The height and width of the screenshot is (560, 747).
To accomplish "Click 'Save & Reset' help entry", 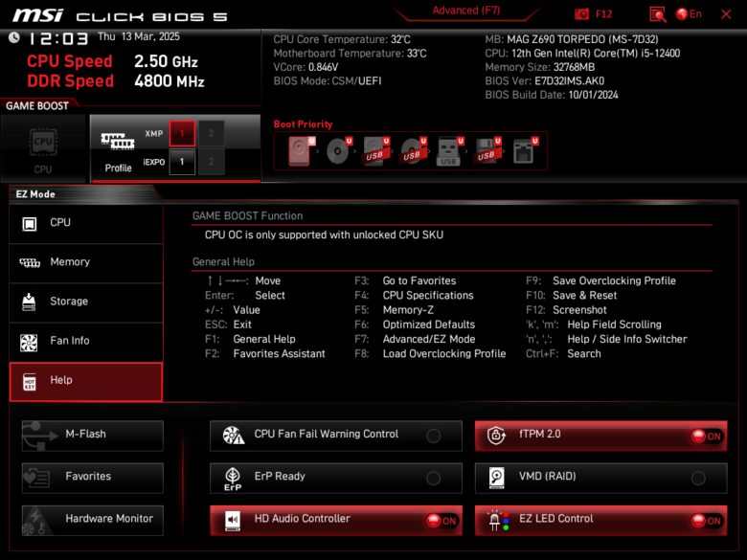I will 584,295.
